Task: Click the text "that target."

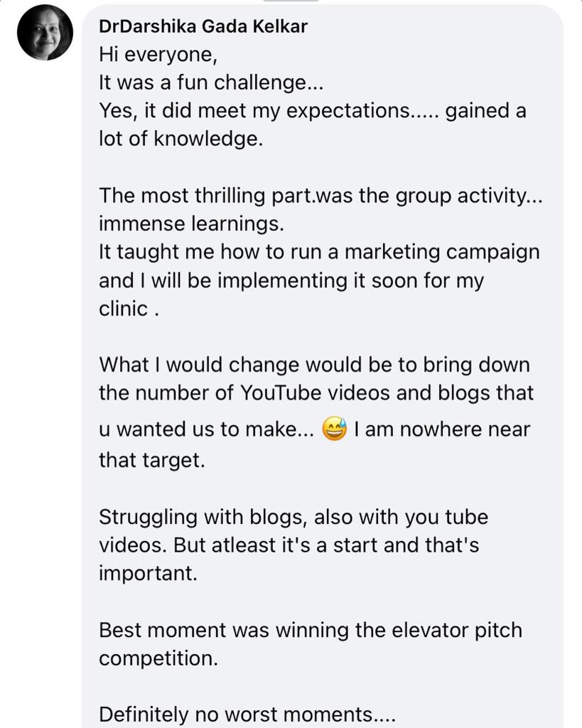Action: pos(151,460)
